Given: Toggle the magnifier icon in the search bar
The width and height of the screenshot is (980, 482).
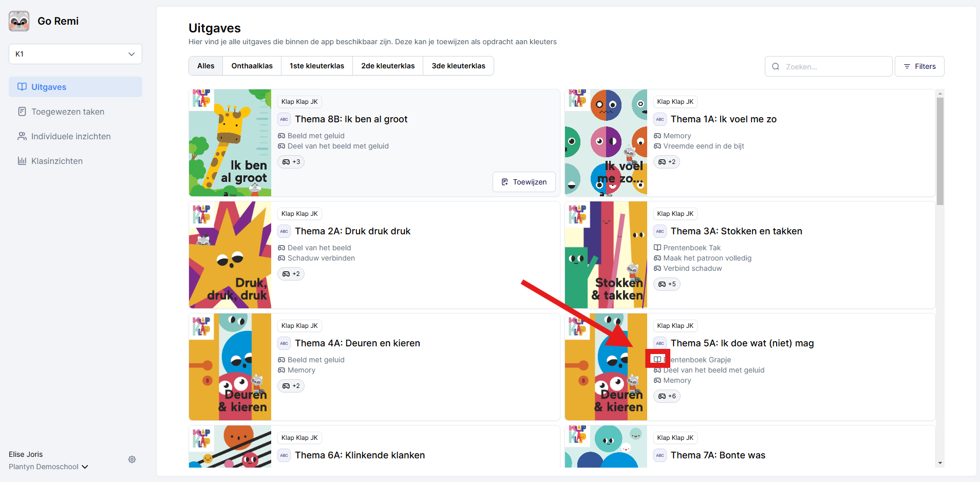Looking at the screenshot, I should point(776,66).
